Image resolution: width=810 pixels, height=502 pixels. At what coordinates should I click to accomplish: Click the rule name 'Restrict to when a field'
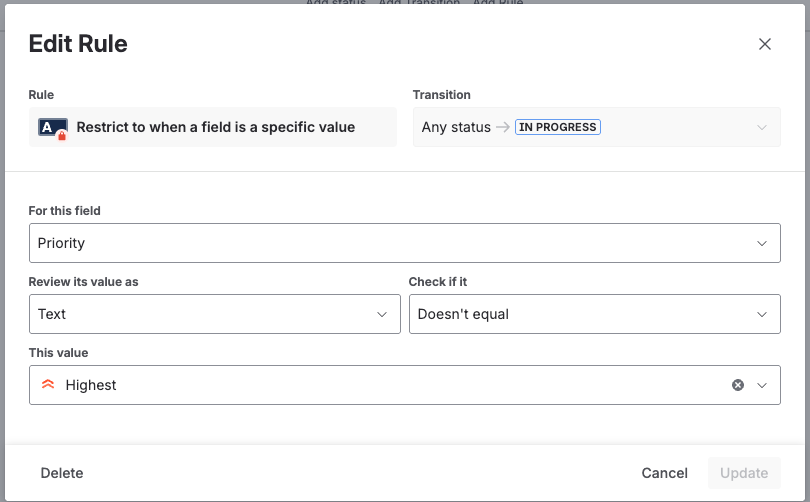click(x=216, y=128)
